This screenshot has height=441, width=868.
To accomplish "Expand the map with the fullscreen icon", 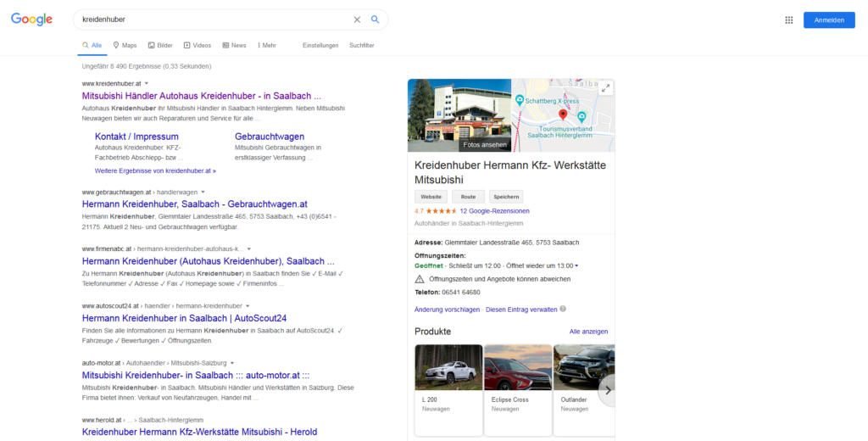I will tap(605, 88).
